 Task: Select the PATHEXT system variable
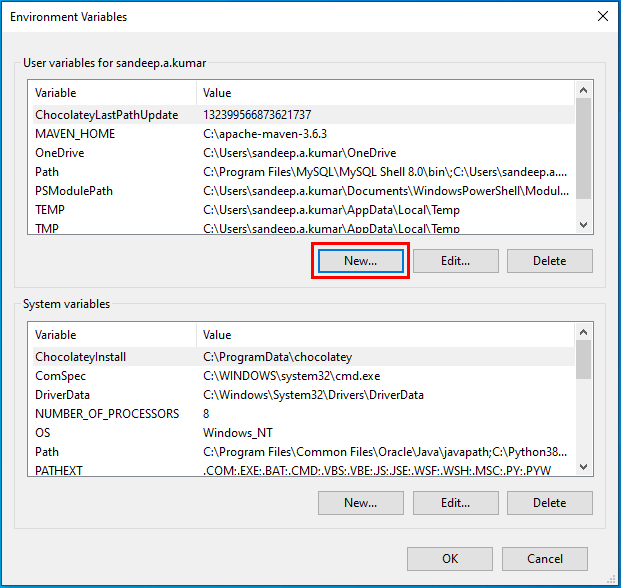tap(303, 470)
